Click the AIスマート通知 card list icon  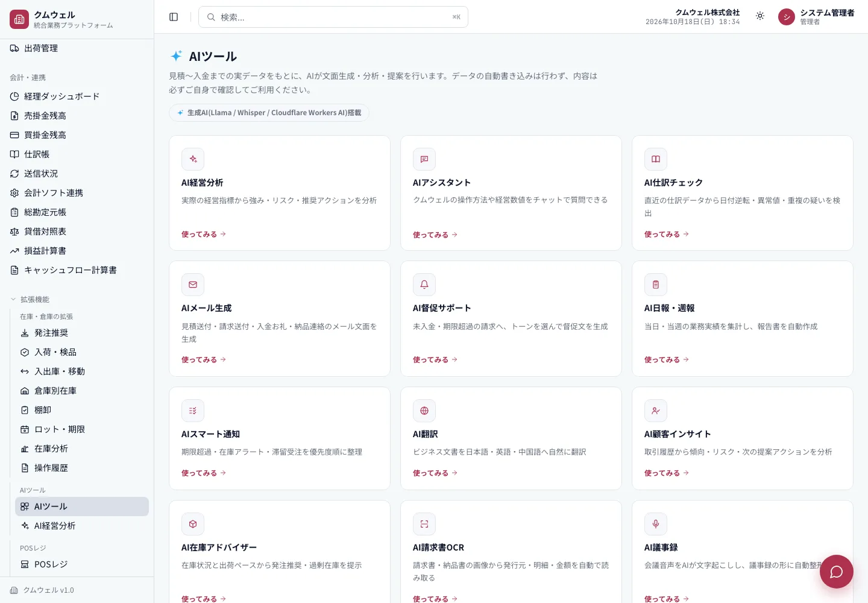point(193,411)
